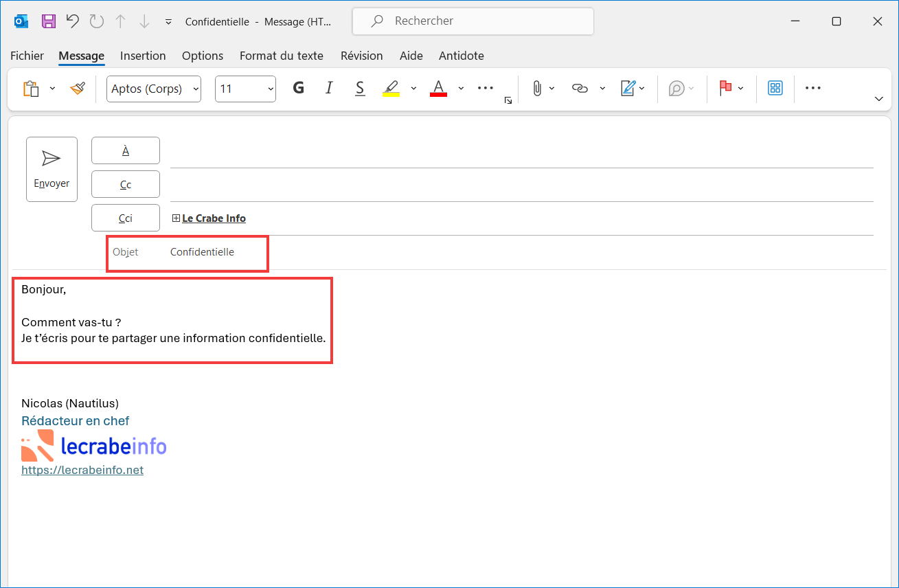Click the lecrabeinfo logo in signature

point(94,446)
